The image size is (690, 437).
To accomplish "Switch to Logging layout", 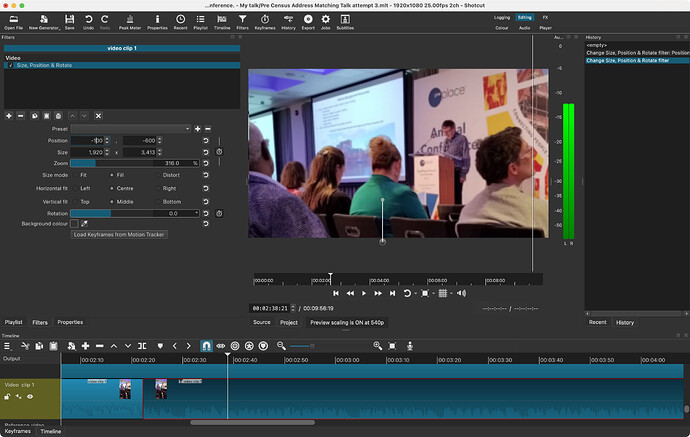I will click(502, 18).
